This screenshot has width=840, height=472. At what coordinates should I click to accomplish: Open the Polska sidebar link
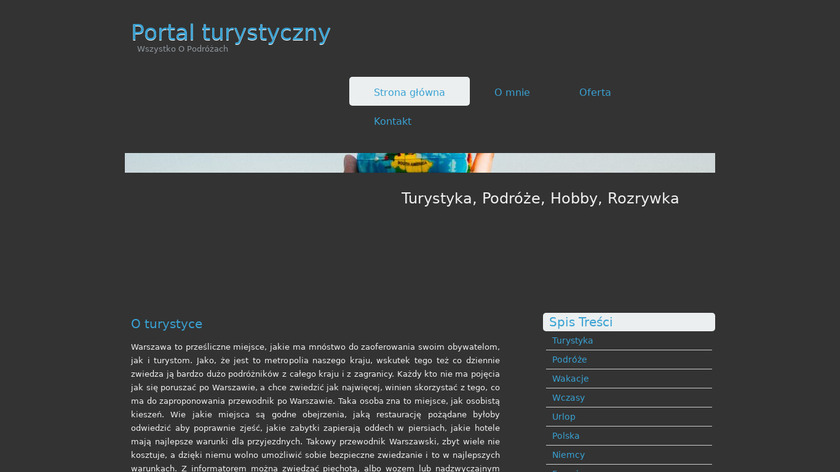point(565,436)
